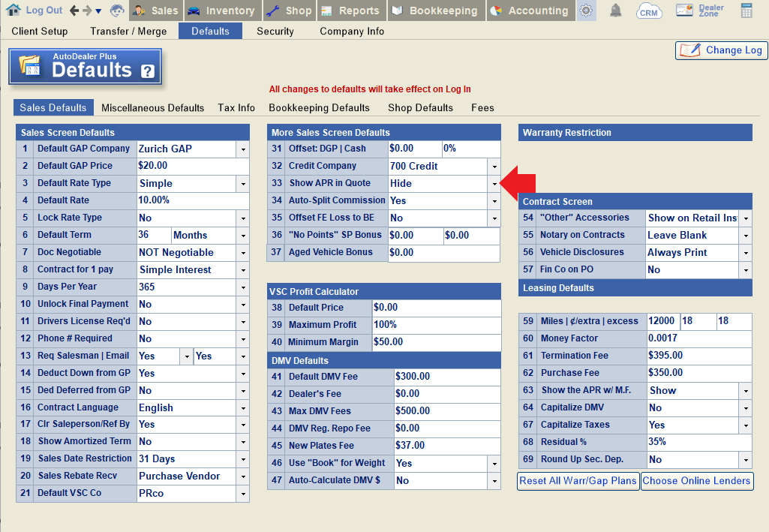
Task: Open the Security section
Action: 275,32
